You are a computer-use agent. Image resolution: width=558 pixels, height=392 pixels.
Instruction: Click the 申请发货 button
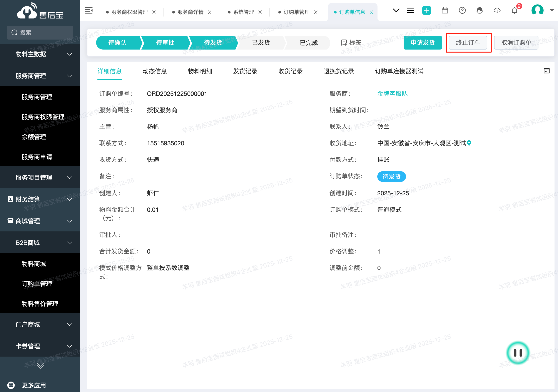coord(422,43)
